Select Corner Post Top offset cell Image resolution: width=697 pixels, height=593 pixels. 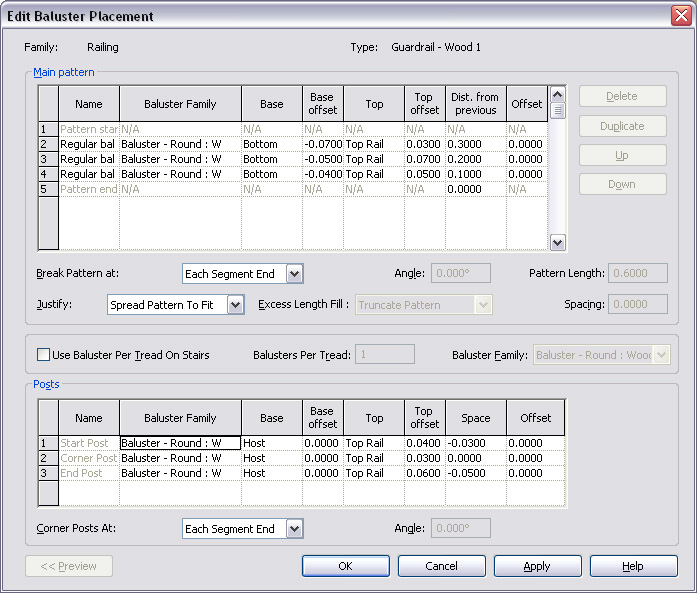pos(424,458)
